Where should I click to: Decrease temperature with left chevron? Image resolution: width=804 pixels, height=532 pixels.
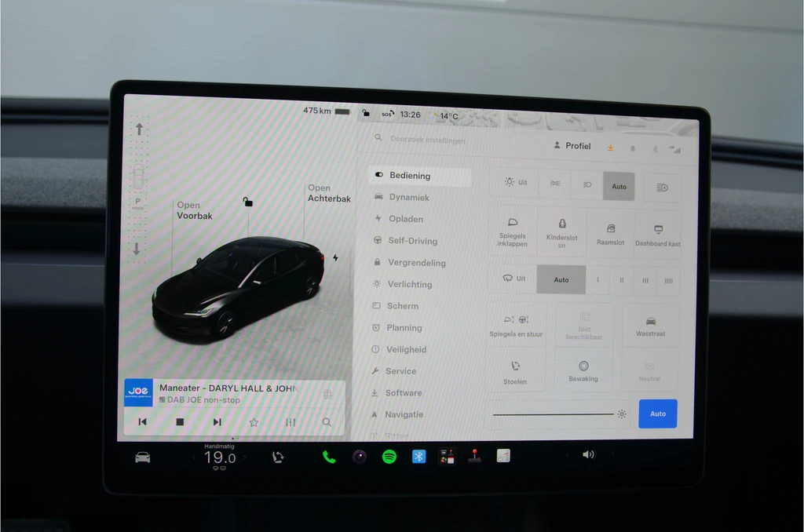coord(193,457)
